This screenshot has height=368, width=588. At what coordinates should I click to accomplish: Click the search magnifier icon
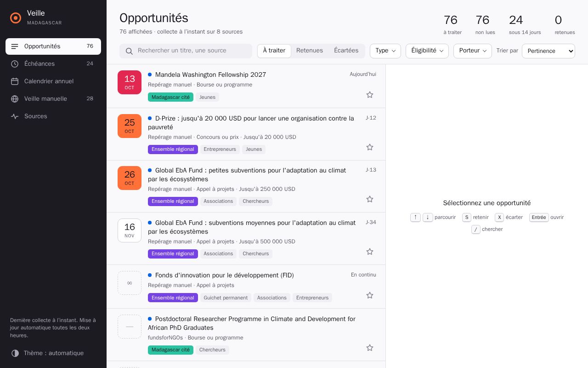(130, 51)
